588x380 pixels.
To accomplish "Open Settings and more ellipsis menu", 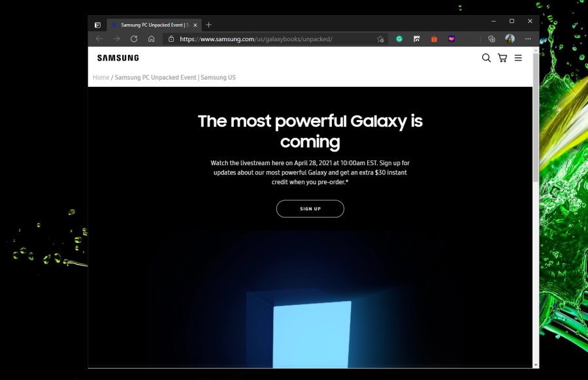I will click(x=528, y=39).
